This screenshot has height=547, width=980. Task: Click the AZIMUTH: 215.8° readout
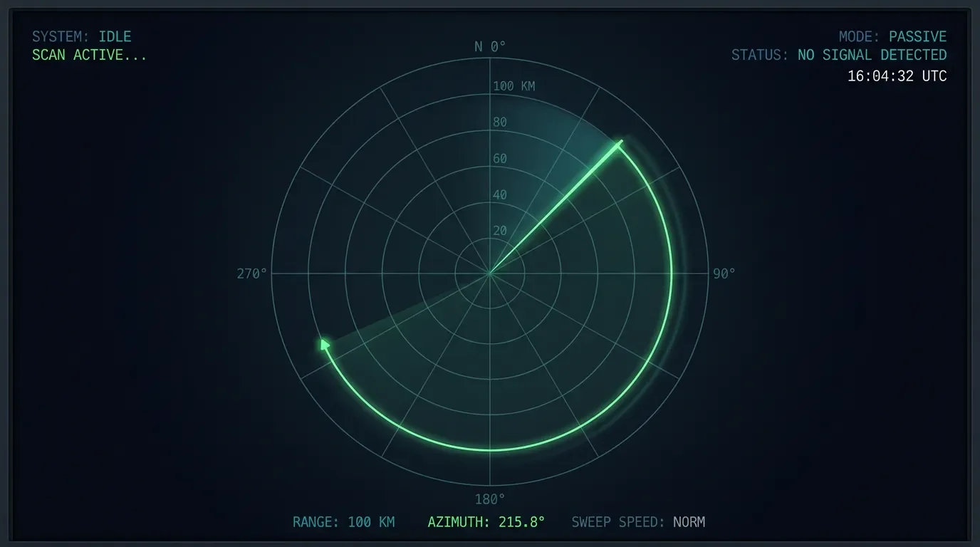486,522
